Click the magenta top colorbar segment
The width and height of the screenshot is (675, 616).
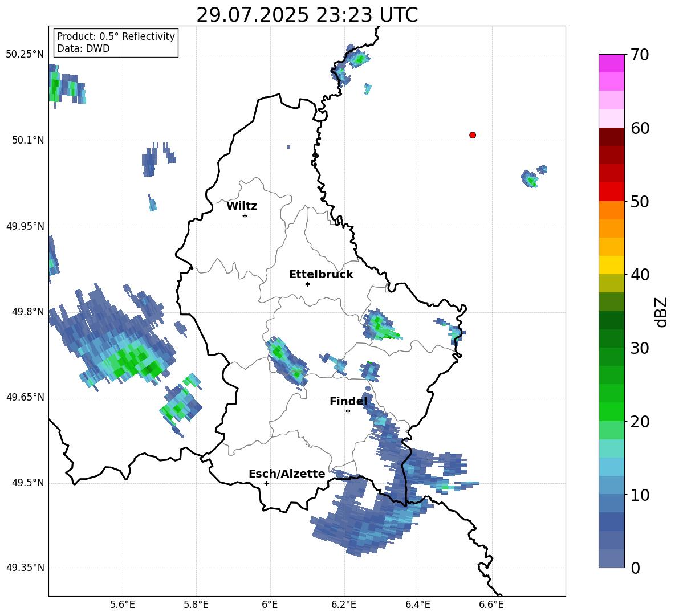pyautogui.click(x=611, y=63)
